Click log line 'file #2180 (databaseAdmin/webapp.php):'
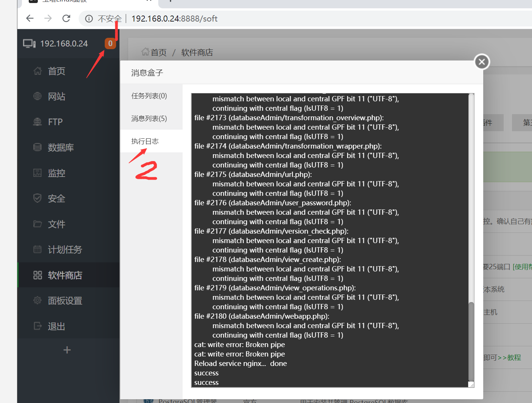 tap(262, 316)
